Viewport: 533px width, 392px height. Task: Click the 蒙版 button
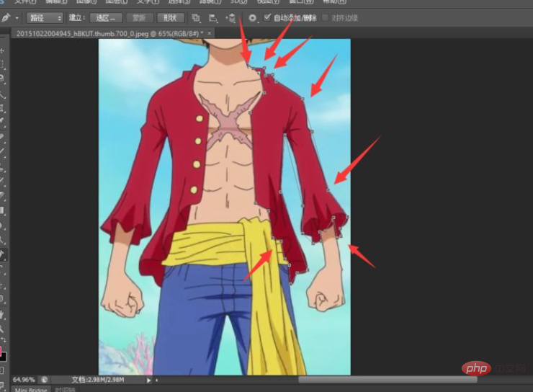click(x=139, y=18)
